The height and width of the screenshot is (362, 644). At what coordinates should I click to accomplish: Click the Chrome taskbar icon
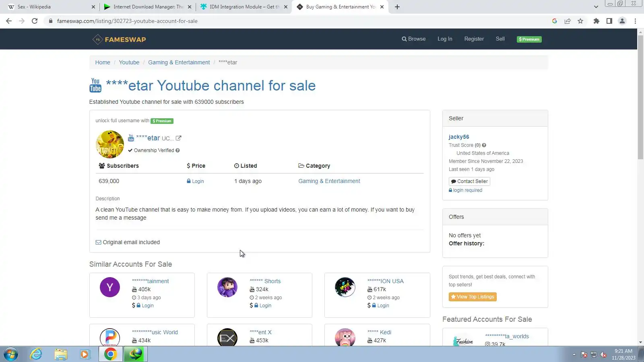(111, 354)
